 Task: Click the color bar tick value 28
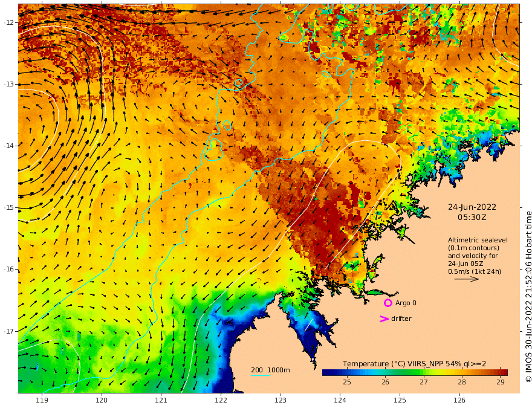pyautogui.click(x=462, y=382)
